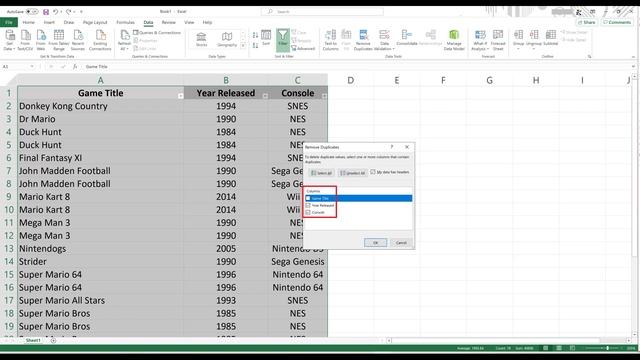Click the Redo icon

[69, 12]
